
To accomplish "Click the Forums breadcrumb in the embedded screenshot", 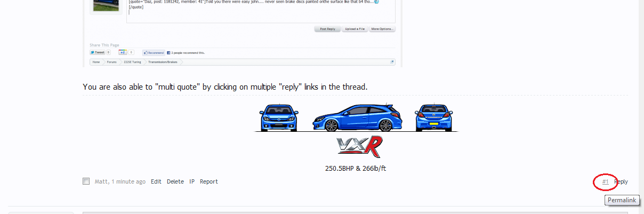I will click(111, 62).
